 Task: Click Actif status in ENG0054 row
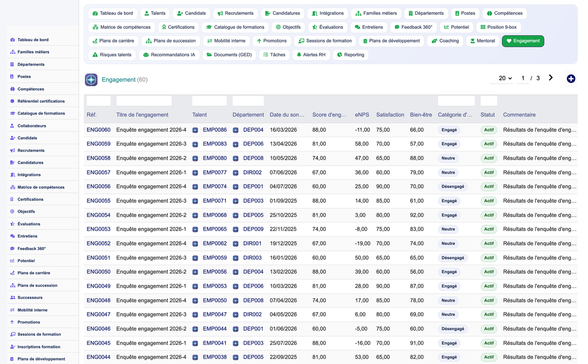pos(489,216)
